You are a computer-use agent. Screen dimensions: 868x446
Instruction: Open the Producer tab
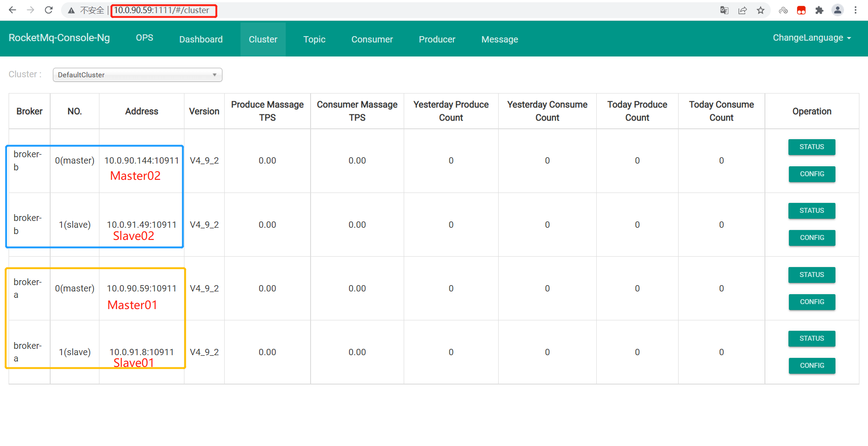[437, 39]
